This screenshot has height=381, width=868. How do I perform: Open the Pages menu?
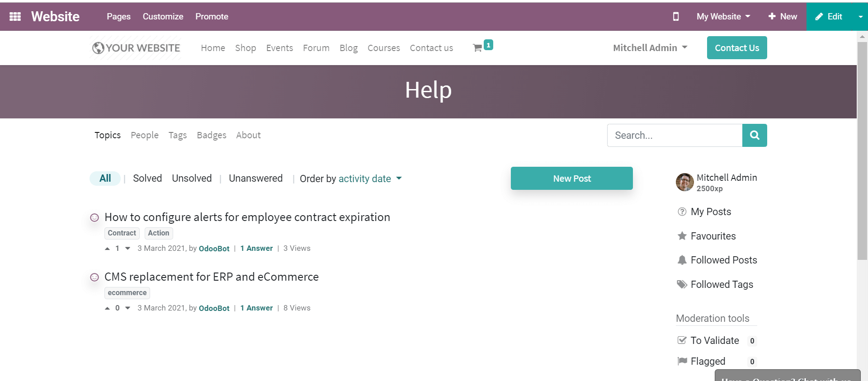click(118, 16)
